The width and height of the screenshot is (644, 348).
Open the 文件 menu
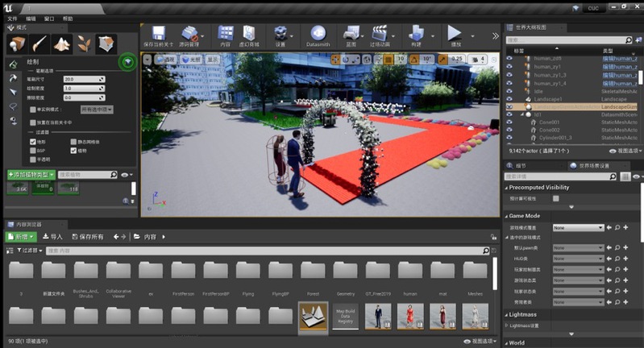[12, 18]
